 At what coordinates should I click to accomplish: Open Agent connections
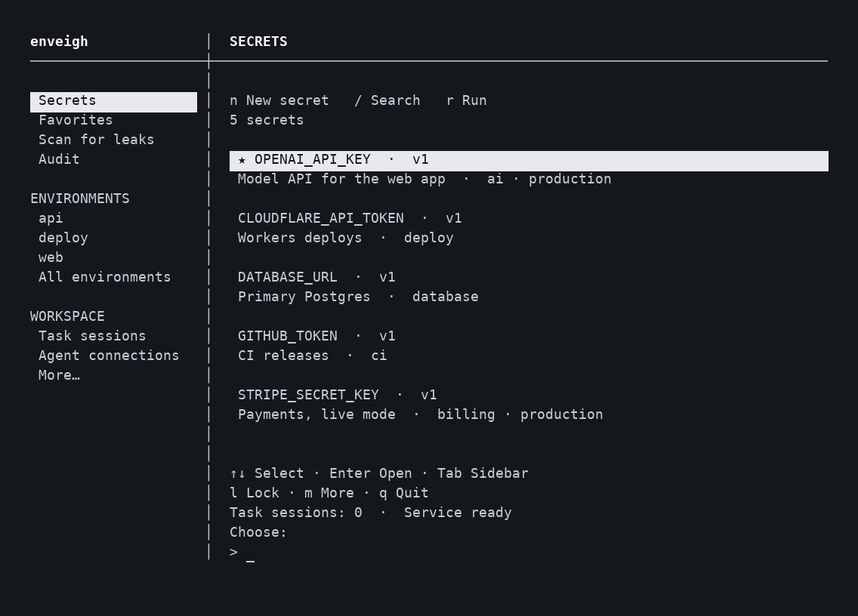(109, 356)
